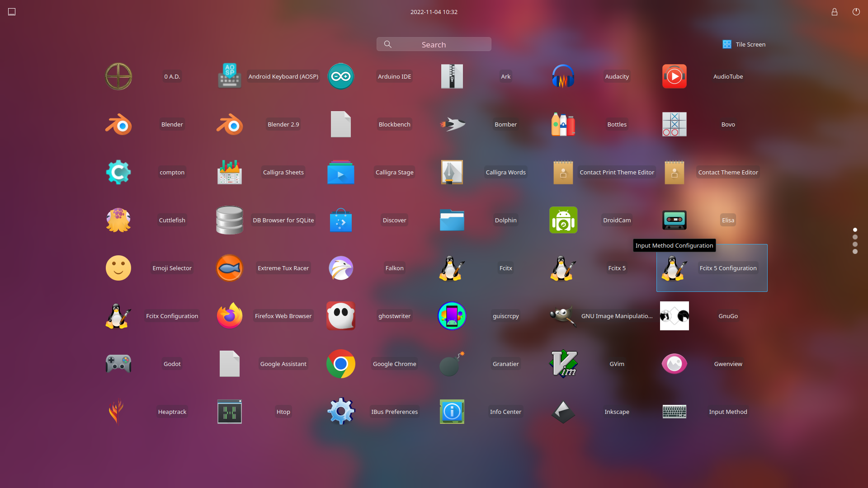This screenshot has width=868, height=488.
Task: Click the window icon in the top-left corner
Action: pyautogui.click(x=12, y=12)
